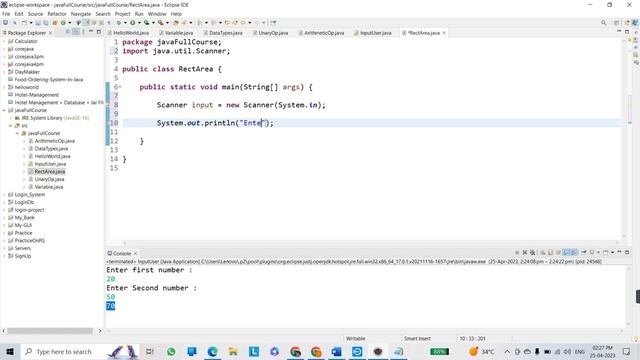Open WhatsApp from the taskbar
This screenshot has width=640, height=360.
171,351
